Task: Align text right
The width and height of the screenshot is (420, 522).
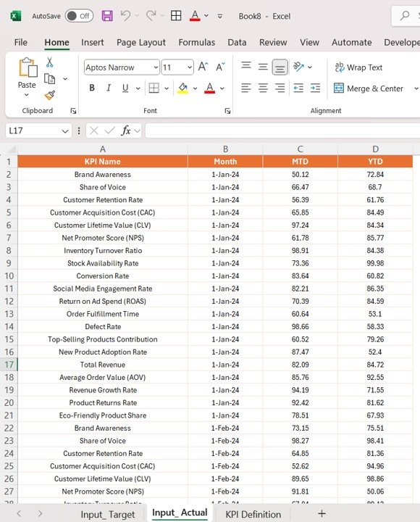Action: point(280,88)
